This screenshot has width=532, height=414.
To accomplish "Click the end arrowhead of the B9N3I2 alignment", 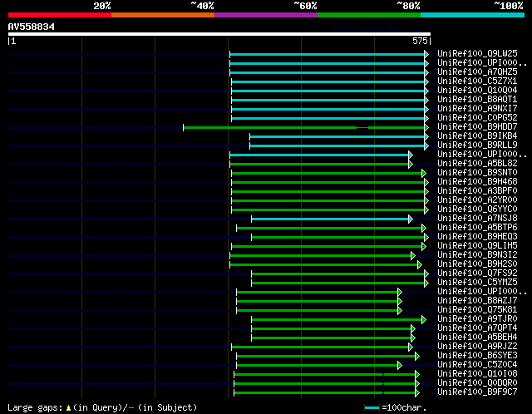I will point(413,255).
